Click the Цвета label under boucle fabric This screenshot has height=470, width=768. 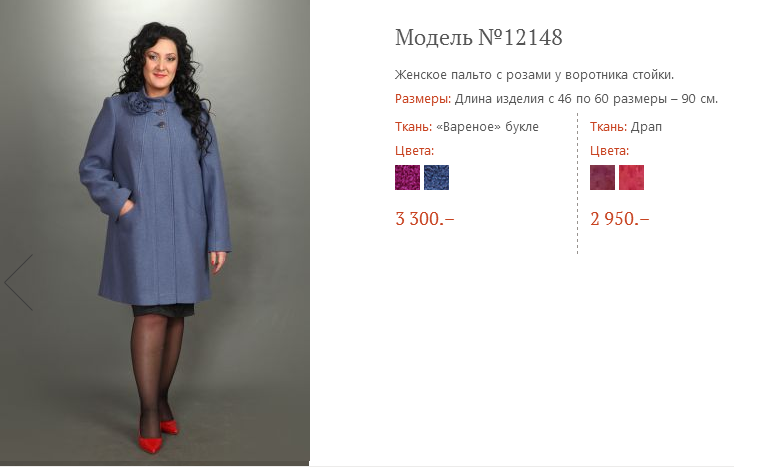point(414,151)
